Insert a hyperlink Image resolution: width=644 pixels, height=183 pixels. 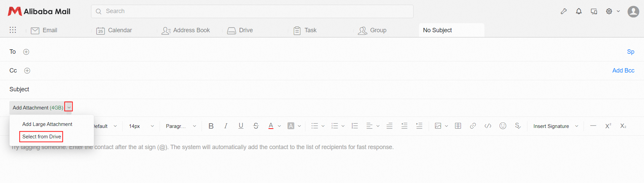coord(473,126)
